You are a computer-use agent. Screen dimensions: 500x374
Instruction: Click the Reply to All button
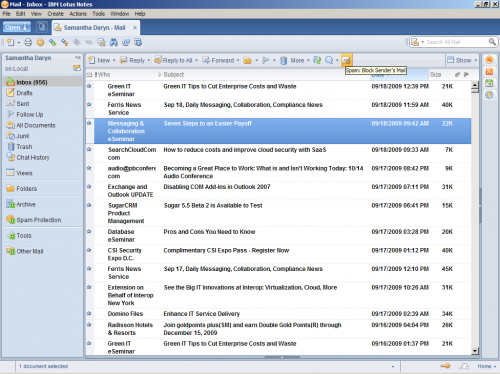[x=174, y=60]
